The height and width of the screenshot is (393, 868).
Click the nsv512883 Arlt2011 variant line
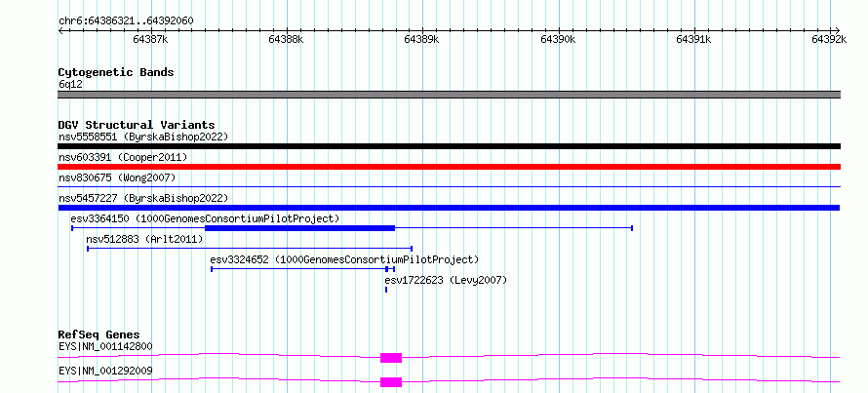point(250,249)
